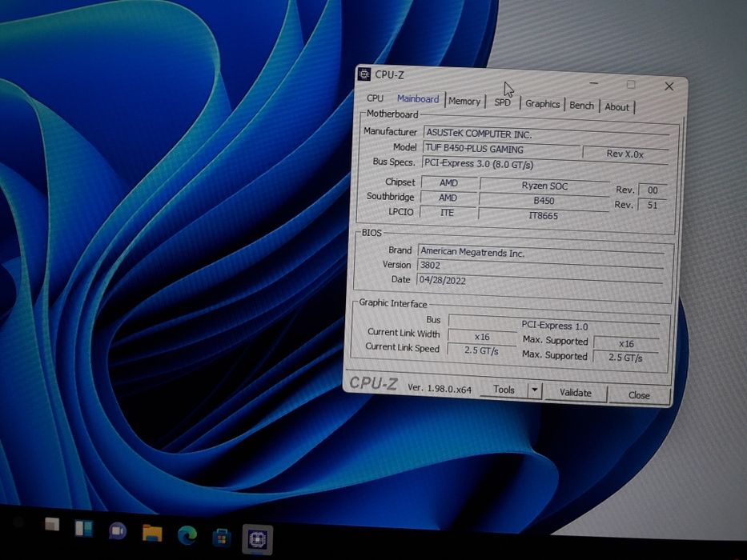Click the BIOS version 3802 field
This screenshot has width=747, height=560.
click(540, 266)
